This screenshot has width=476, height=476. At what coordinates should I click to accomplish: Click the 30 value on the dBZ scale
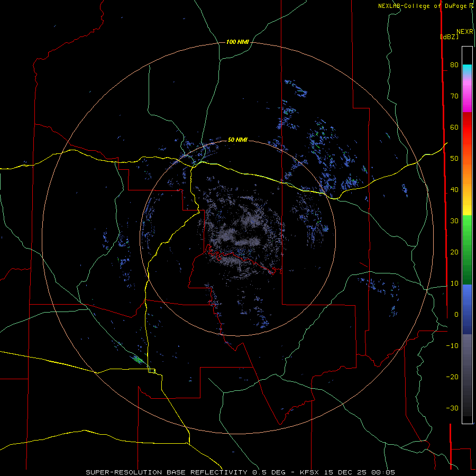click(454, 221)
